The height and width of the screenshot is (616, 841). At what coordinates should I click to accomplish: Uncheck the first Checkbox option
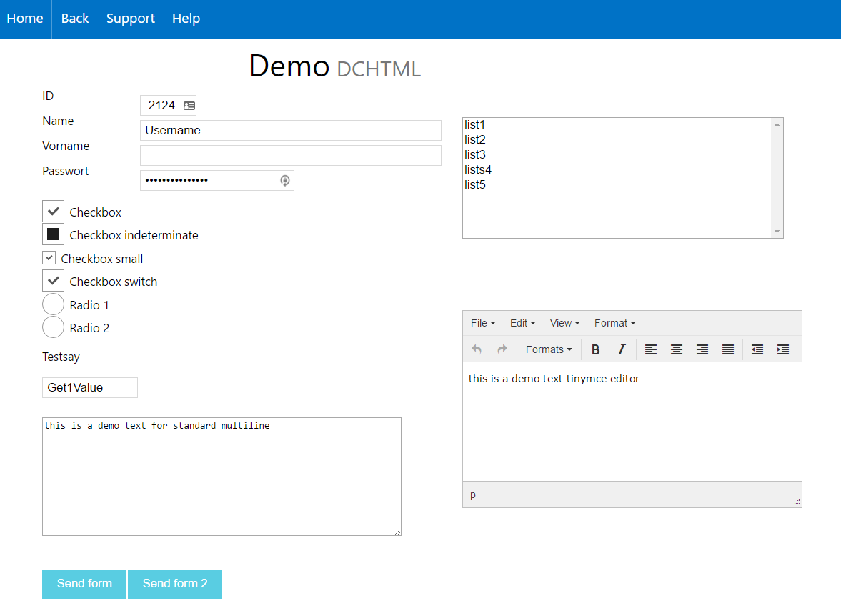[x=54, y=212]
